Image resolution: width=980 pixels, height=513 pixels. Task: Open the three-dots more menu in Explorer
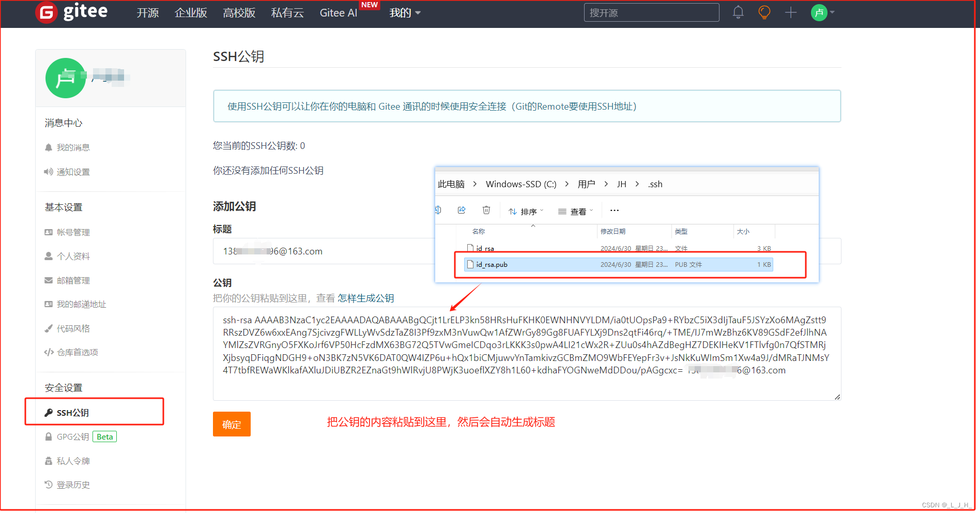pyautogui.click(x=615, y=210)
